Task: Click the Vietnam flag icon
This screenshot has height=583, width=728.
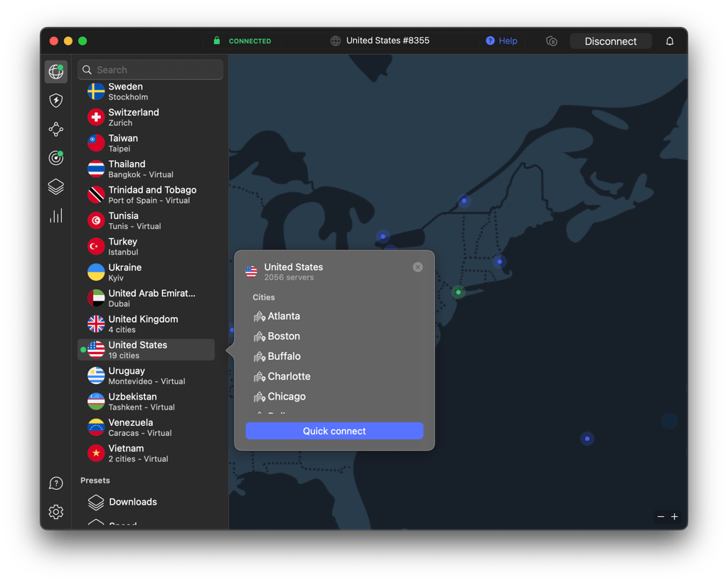Action: [96, 453]
